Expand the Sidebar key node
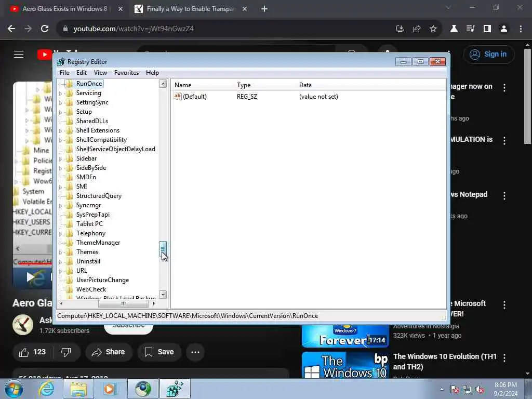The height and width of the screenshot is (399, 532). [61, 159]
